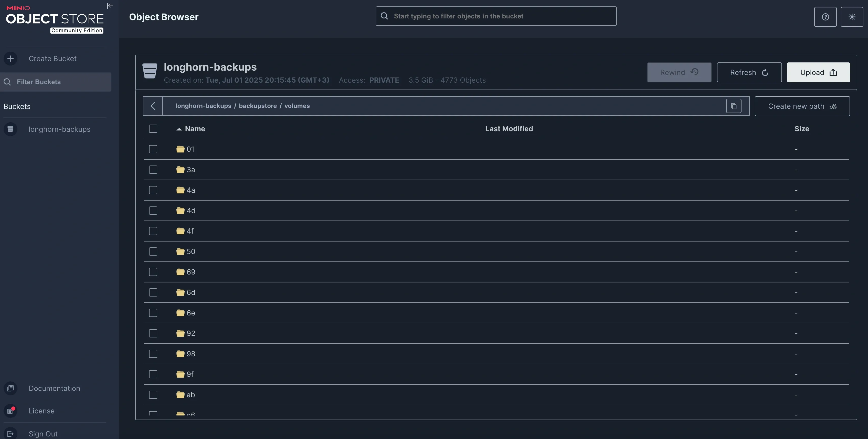The image size is (868, 439).
Task: Check the checkbox for folder 98
Action: click(153, 354)
